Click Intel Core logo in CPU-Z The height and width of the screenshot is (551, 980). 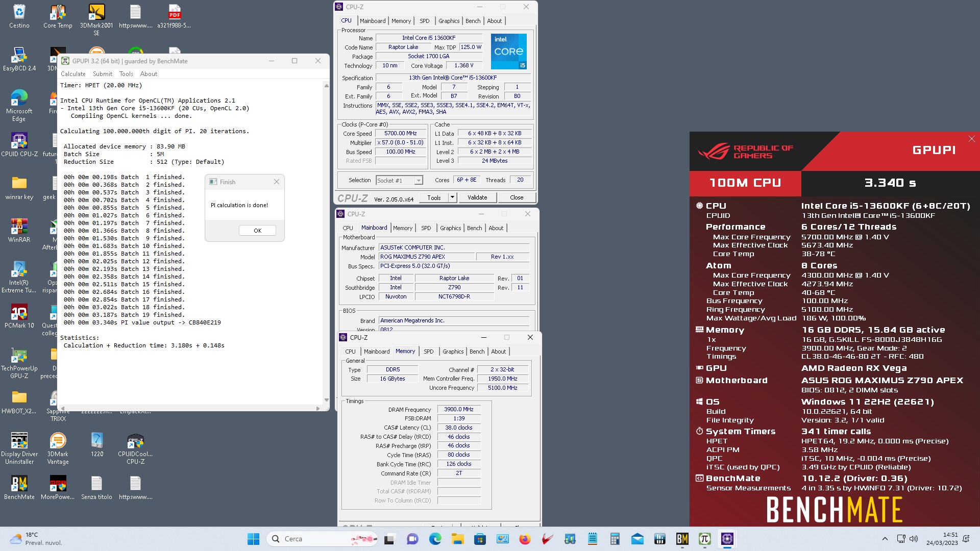pos(508,52)
